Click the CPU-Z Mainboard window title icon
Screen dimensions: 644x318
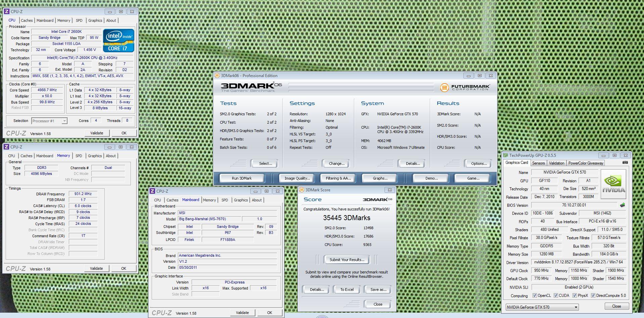pyautogui.click(x=152, y=191)
